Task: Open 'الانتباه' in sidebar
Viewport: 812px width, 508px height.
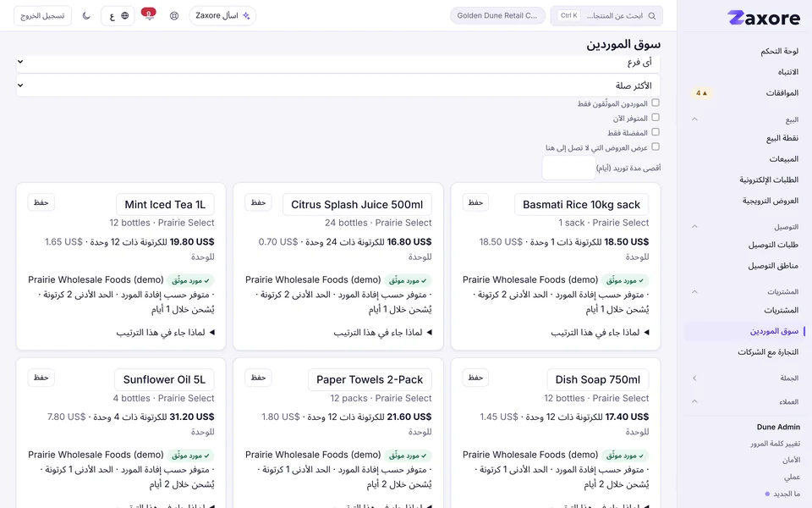Action: coord(787,71)
